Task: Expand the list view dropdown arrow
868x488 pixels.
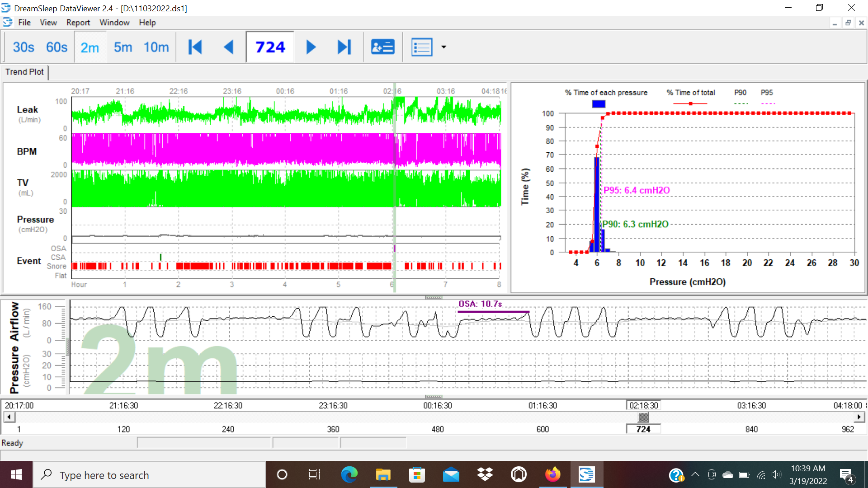Action: click(443, 47)
